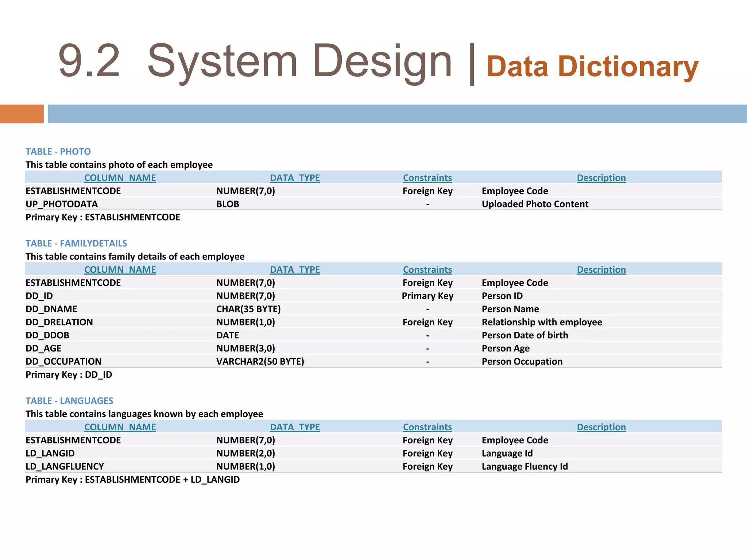The height and width of the screenshot is (560, 747).
Task: Click the 'VARCHAR2(50 BYTE)' data type cell
Action: (x=260, y=362)
